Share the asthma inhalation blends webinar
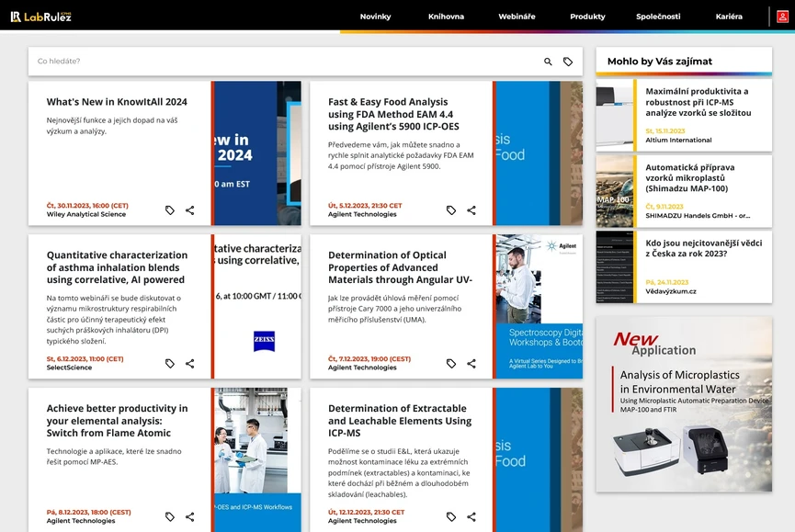This screenshot has width=795, height=532. (189, 363)
